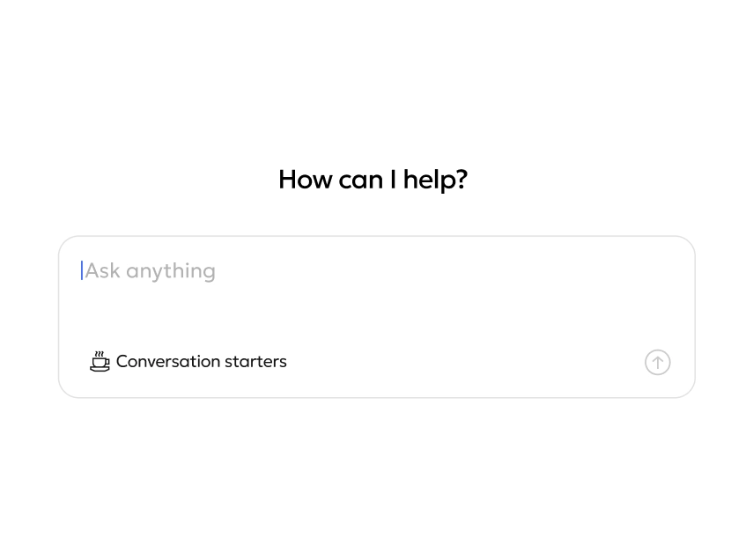Click the "How can I help?" heading

373,180
